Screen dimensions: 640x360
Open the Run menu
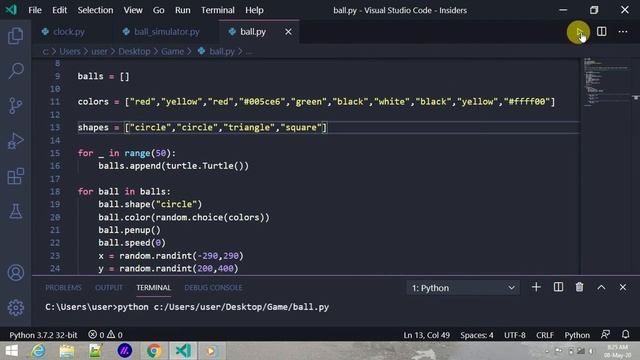click(x=182, y=10)
